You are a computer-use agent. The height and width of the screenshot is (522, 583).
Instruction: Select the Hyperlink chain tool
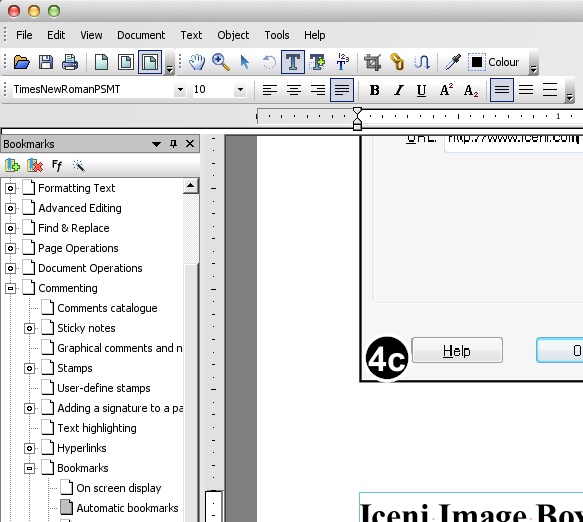397,62
